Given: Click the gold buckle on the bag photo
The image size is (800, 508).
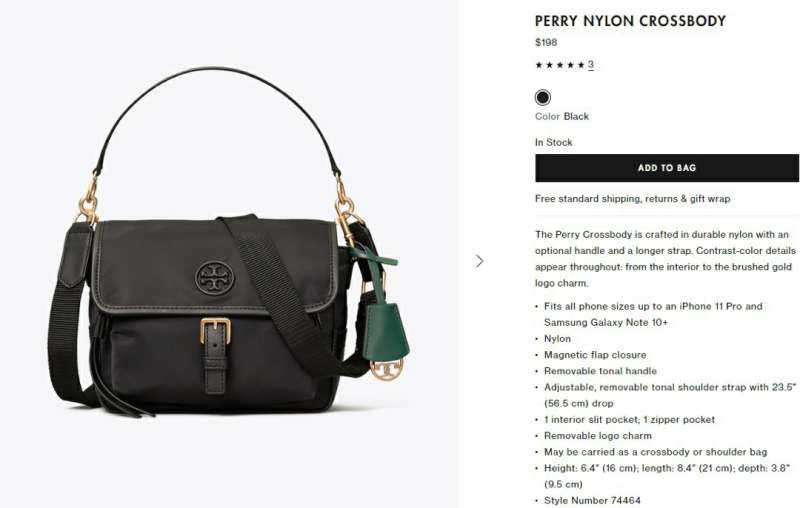Looking at the screenshot, I should [215, 331].
